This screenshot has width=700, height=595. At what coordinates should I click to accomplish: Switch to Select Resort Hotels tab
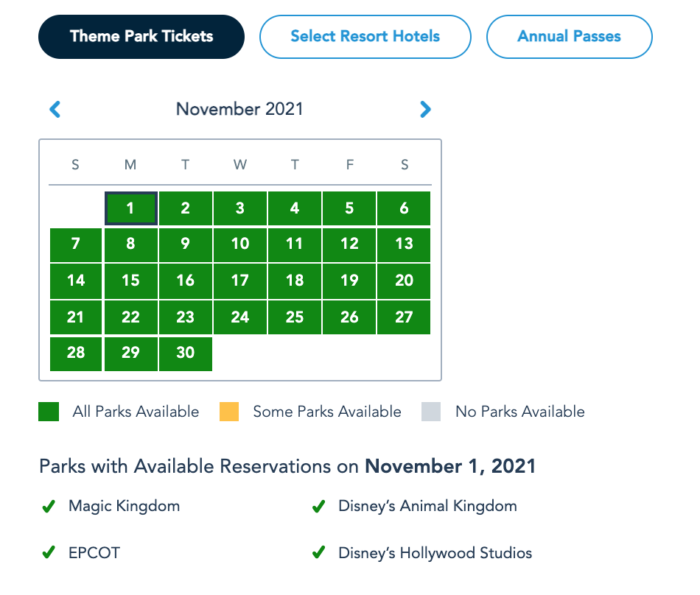pos(365,36)
